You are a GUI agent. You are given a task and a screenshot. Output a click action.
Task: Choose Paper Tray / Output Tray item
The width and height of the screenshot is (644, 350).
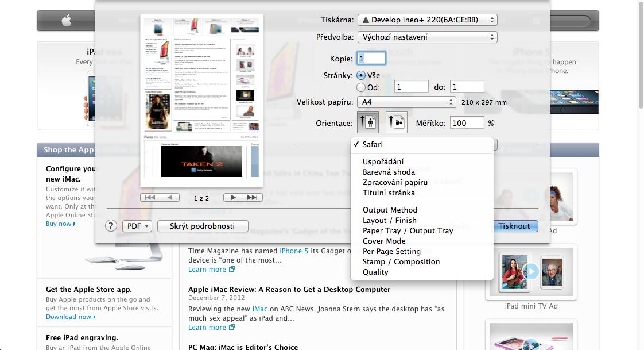422,230
